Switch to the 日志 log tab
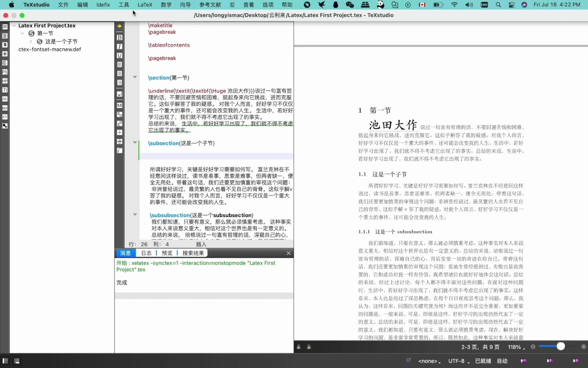 pyautogui.click(x=146, y=253)
